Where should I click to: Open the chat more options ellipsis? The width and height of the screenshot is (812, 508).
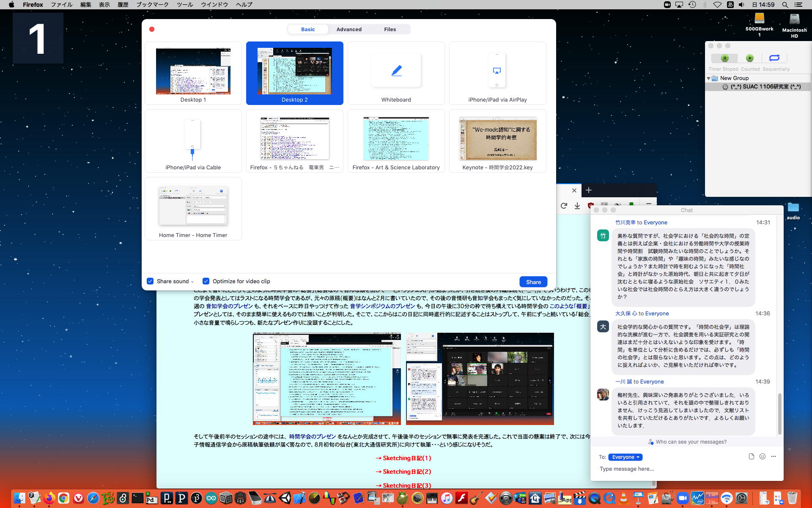[773, 456]
